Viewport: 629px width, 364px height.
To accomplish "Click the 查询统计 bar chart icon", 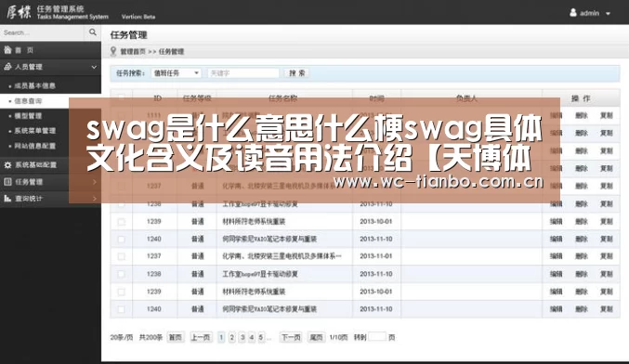I will (x=7, y=199).
